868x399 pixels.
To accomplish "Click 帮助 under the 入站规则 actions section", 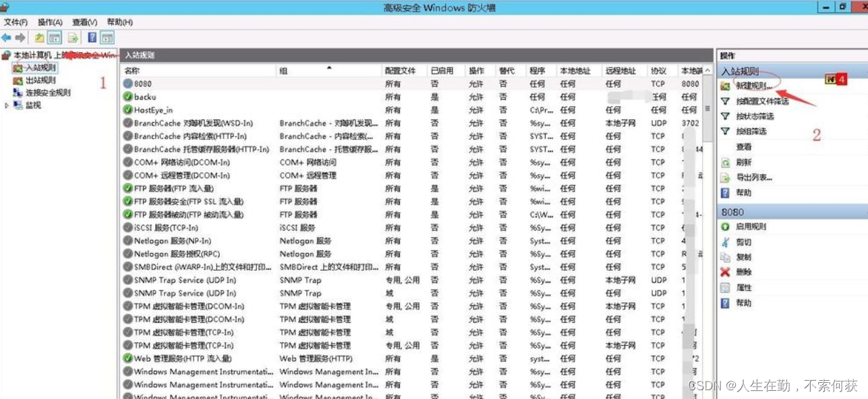I will tap(744, 193).
